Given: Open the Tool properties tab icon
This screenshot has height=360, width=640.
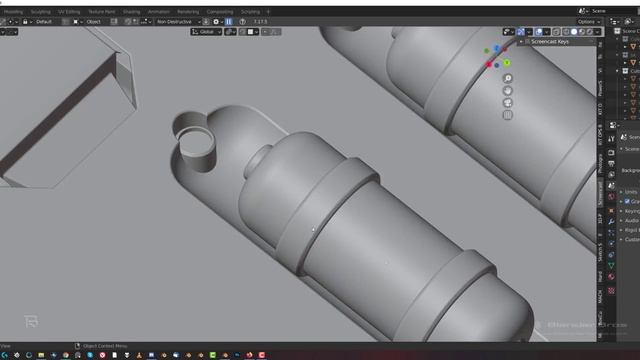Looking at the screenshot, I should point(611,139).
